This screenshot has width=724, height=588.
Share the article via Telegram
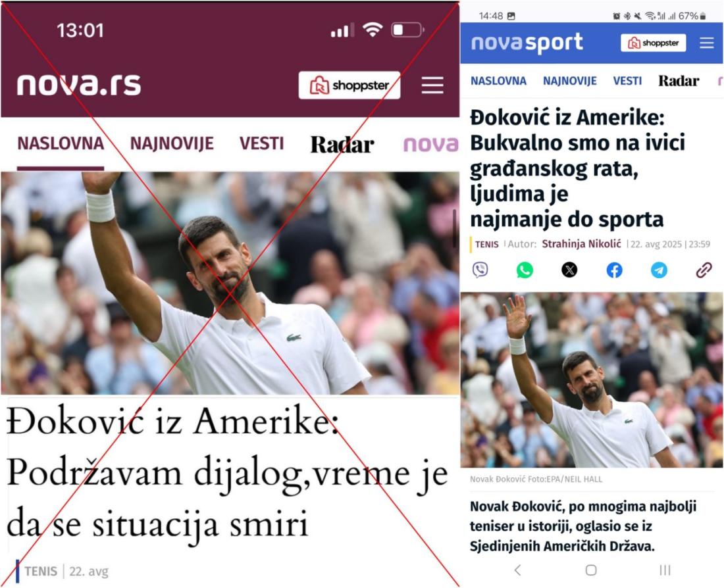click(659, 270)
